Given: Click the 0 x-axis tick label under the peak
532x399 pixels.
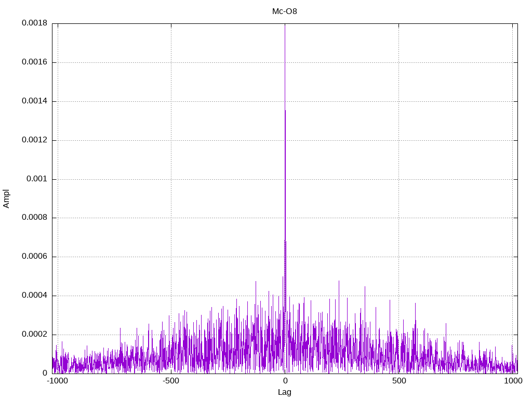Looking at the screenshot, I should [285, 381].
